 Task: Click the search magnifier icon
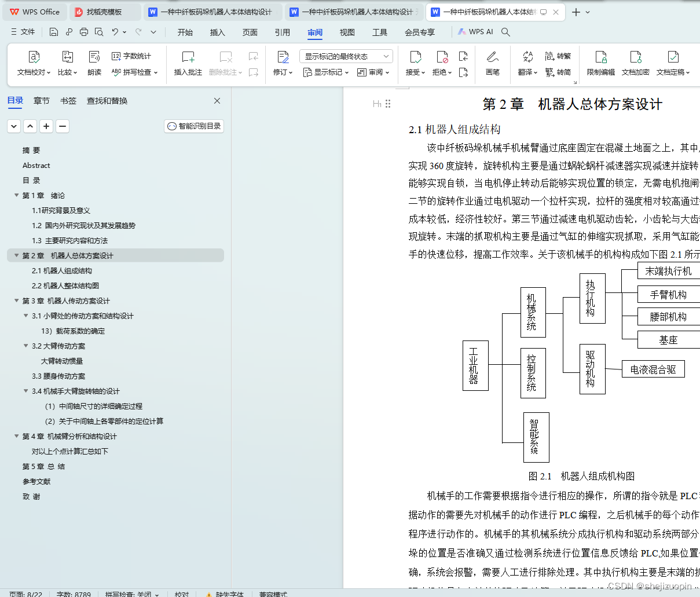[x=505, y=32]
